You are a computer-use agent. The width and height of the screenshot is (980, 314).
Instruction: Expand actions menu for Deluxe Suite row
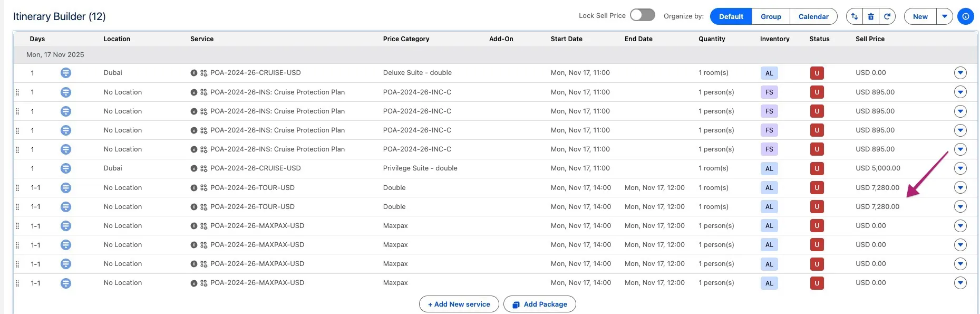click(960, 73)
